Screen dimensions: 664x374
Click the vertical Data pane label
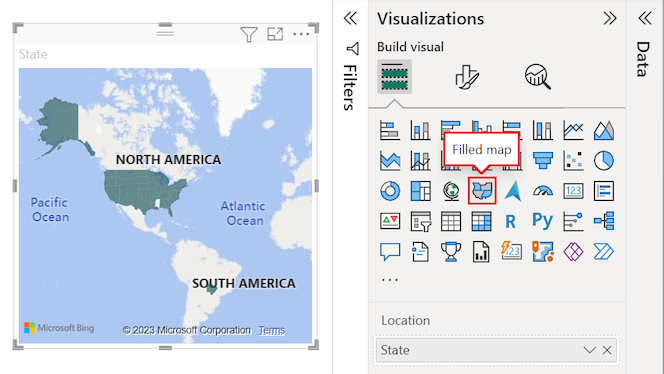(643, 59)
